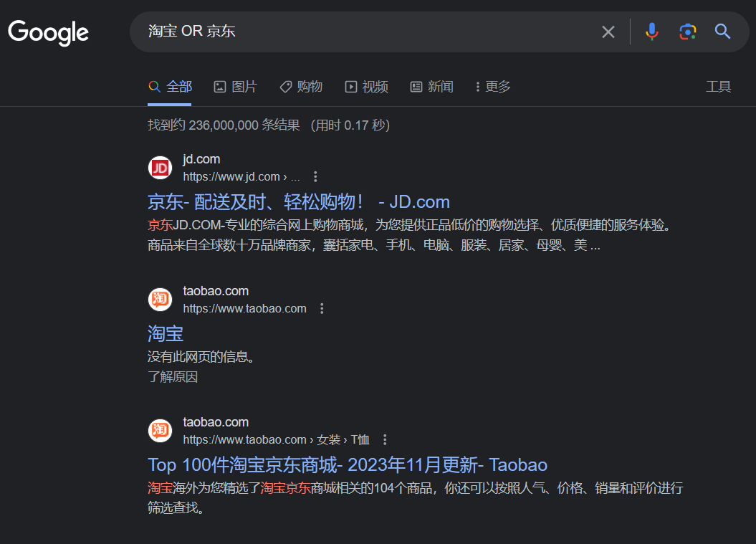Open the 京东- 配送及时、轻松购物！ result link
Screen dimensions: 756x544
[298, 201]
